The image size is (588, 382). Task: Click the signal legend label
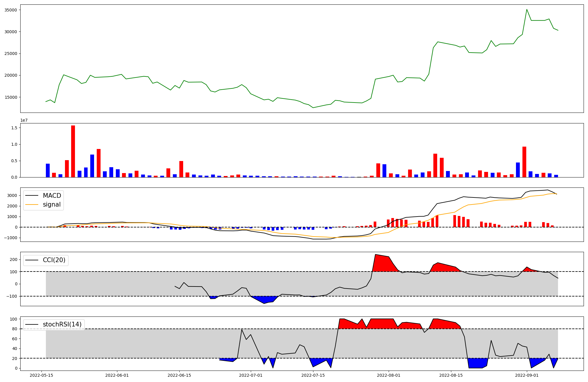click(51, 205)
